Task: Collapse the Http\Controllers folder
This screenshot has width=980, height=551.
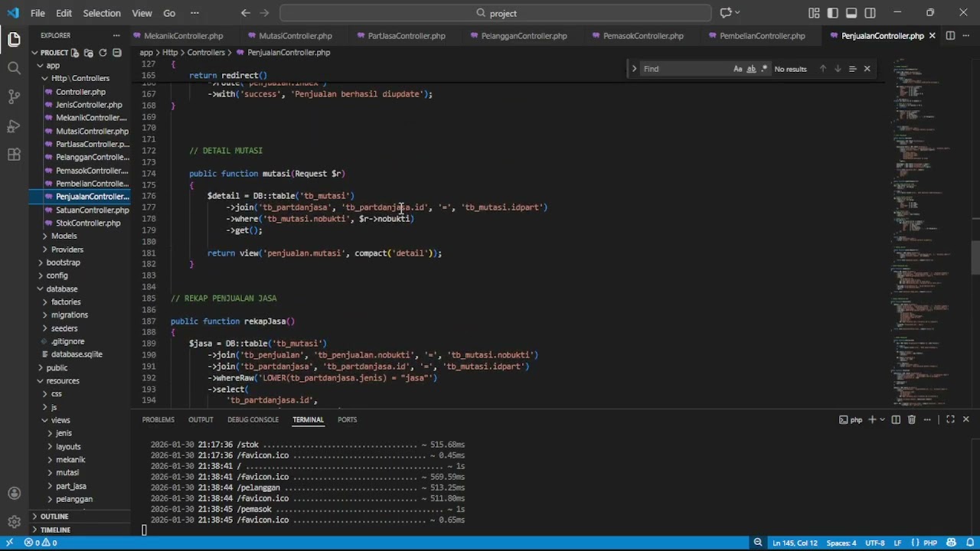Action: click(44, 78)
